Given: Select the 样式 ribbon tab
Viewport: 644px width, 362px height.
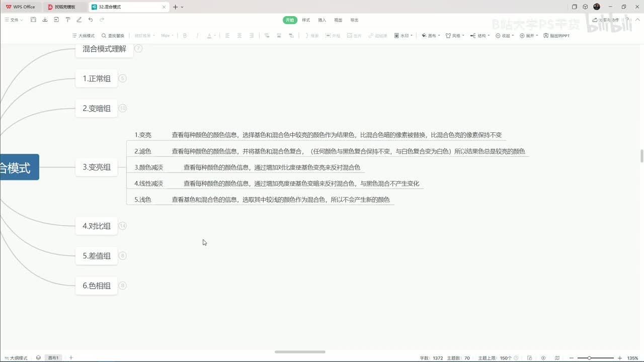Looking at the screenshot, I should click(x=306, y=20).
